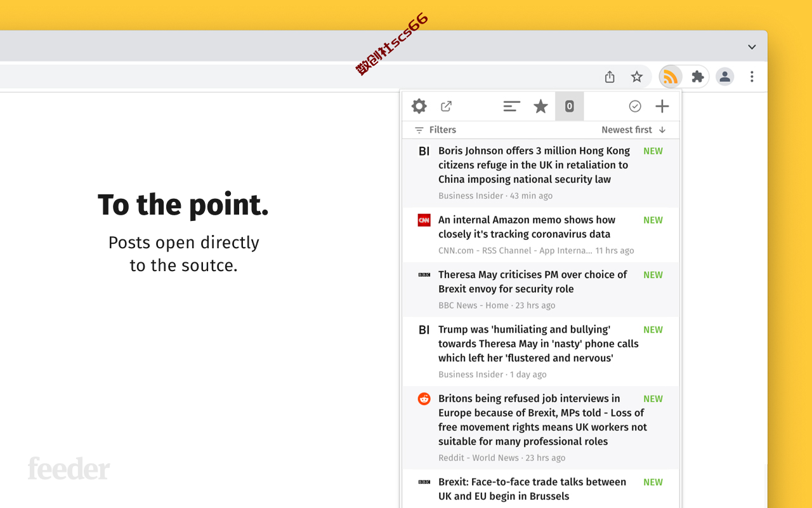Change sort order Newest first
812x508 pixels.
[634, 130]
